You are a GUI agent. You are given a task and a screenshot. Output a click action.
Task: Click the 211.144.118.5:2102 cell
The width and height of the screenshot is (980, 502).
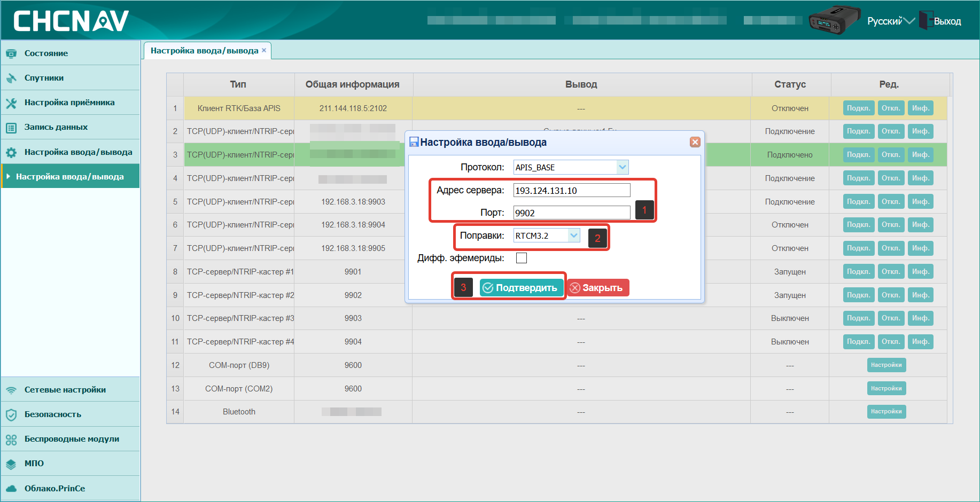pos(353,108)
